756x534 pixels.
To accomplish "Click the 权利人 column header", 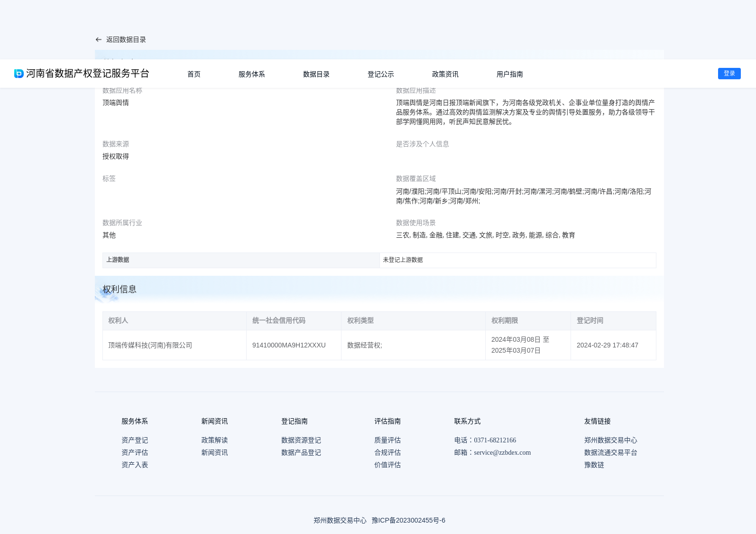I will [x=175, y=321].
